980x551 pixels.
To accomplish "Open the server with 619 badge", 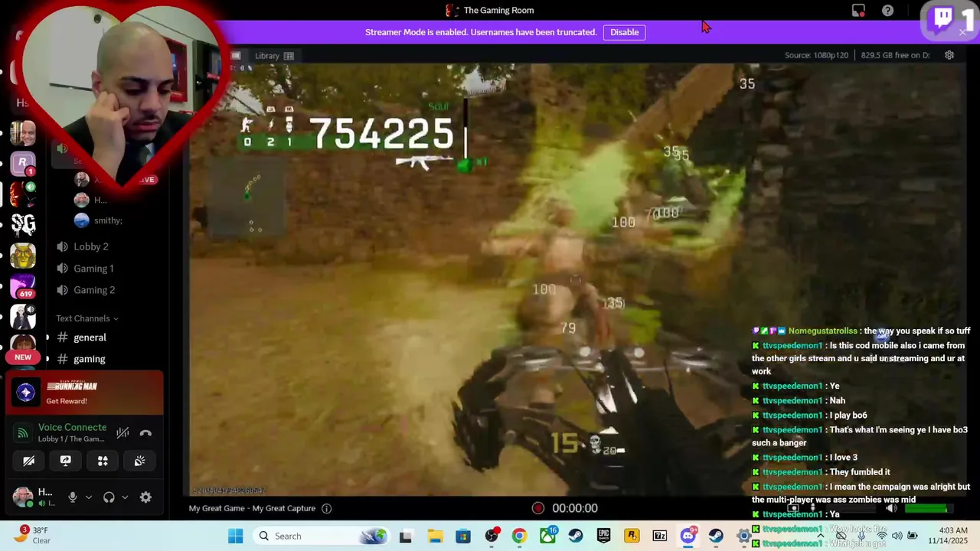I will pyautogui.click(x=23, y=285).
